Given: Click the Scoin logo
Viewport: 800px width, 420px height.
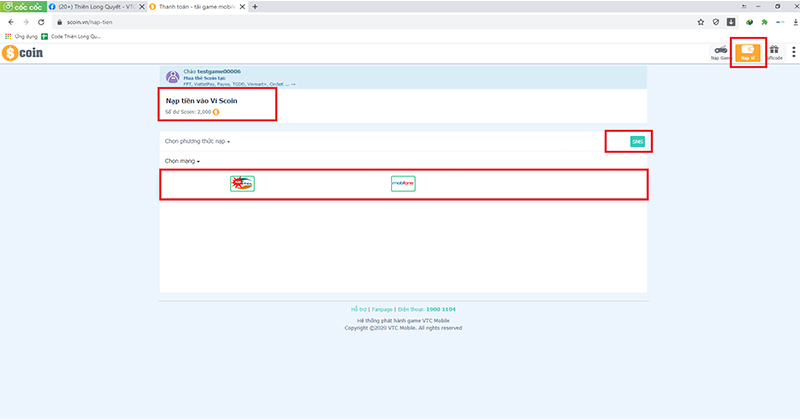Looking at the screenshot, I should (x=22, y=53).
